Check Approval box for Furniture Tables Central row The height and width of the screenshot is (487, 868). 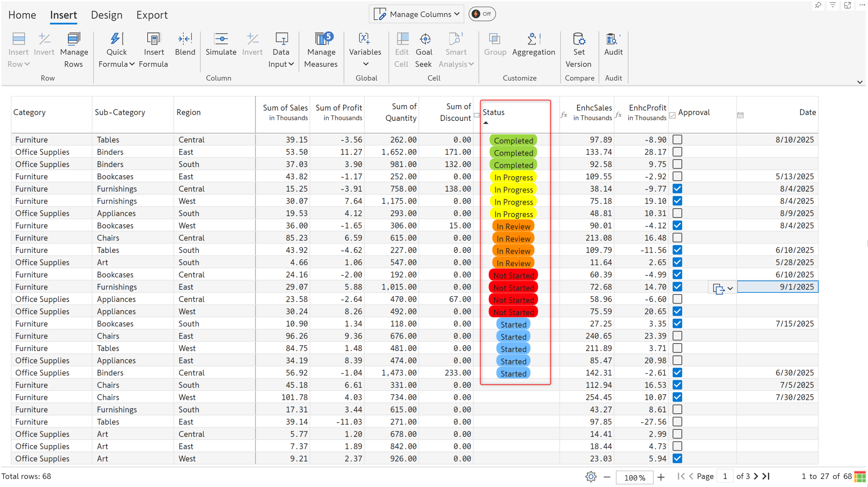677,140
